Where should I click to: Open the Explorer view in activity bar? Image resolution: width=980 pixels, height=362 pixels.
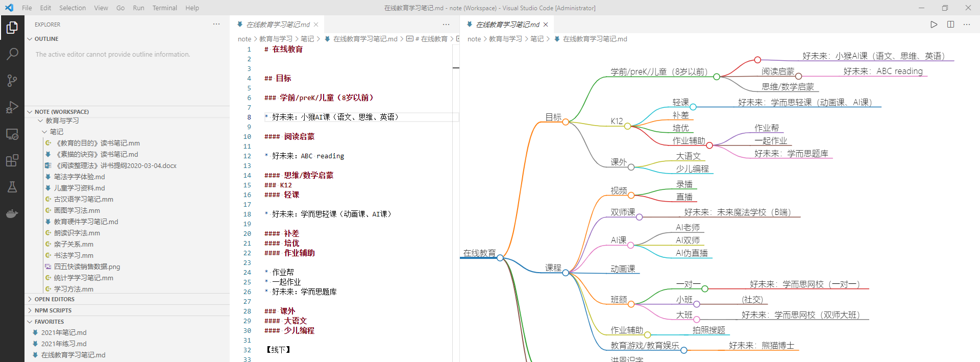(12, 28)
